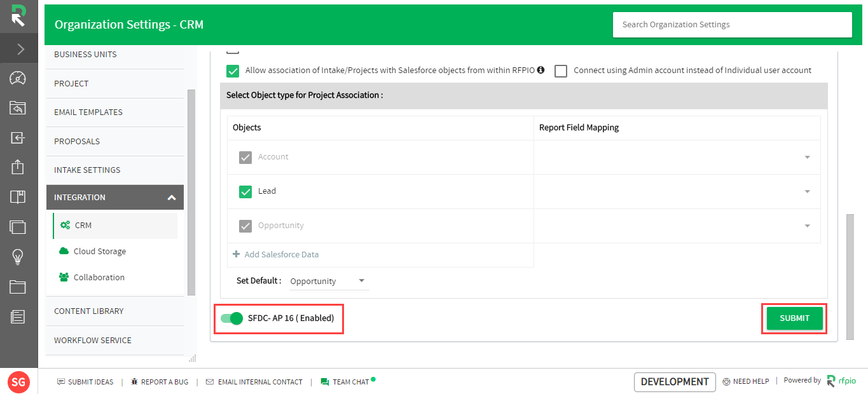Open the SG user avatar
Viewport: 868px width, 394px height.
click(18, 382)
